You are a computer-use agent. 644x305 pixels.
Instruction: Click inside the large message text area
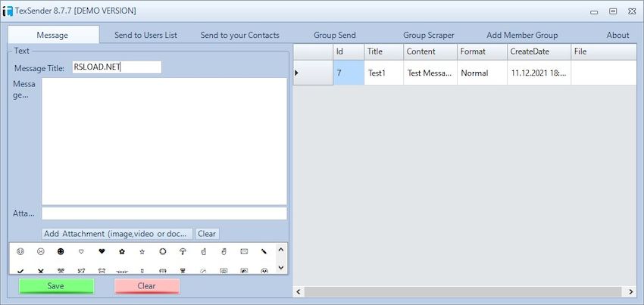click(x=164, y=142)
